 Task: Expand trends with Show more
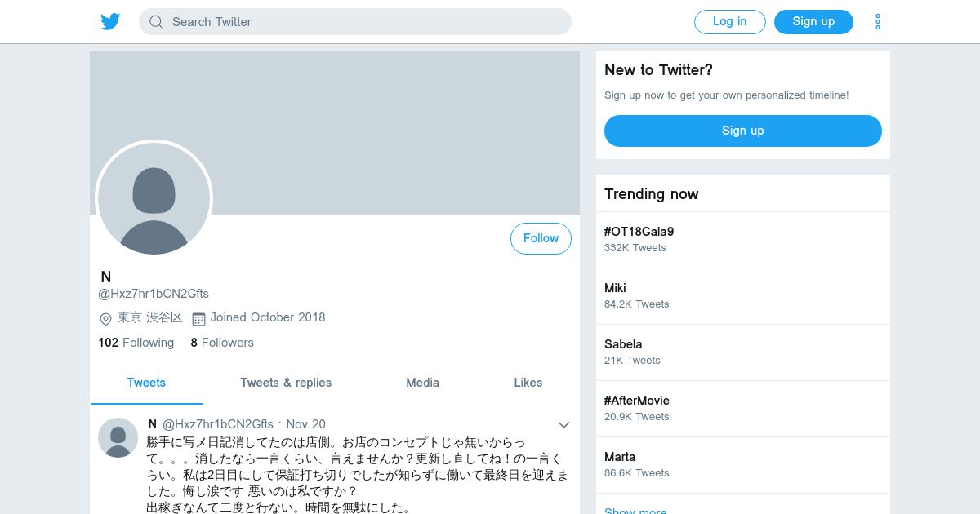pos(635,510)
